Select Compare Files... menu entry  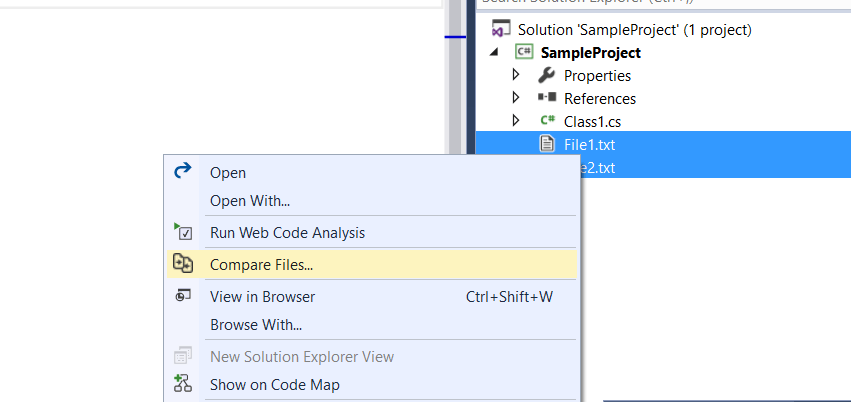(x=371, y=265)
